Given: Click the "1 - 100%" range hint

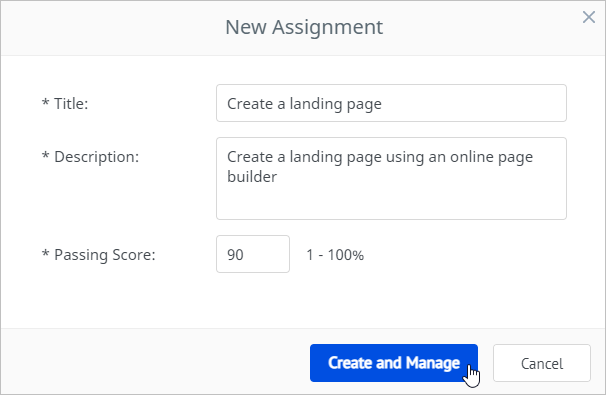Looking at the screenshot, I should click(x=335, y=255).
